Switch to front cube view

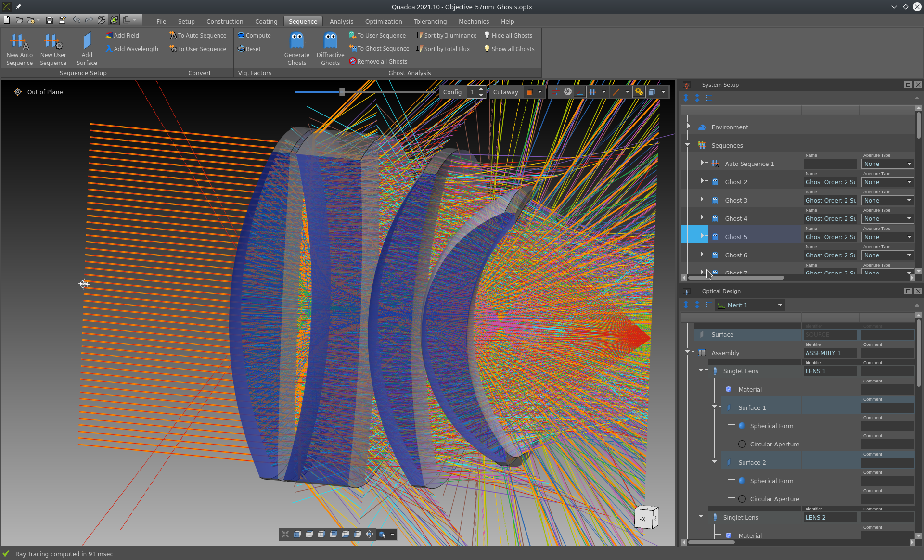297,534
